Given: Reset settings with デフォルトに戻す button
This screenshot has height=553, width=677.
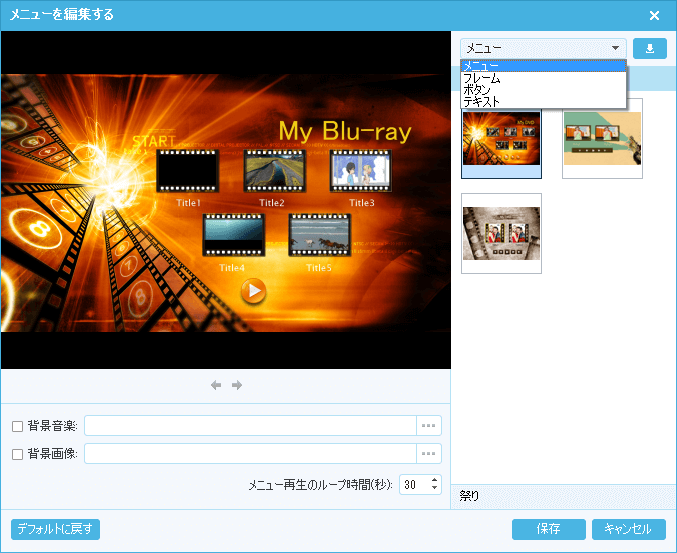Looking at the screenshot, I should pyautogui.click(x=56, y=529).
